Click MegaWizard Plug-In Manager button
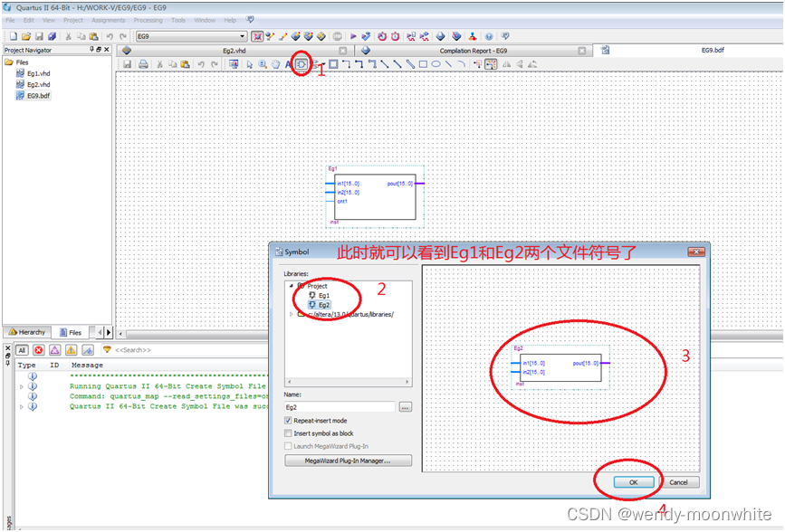 [349, 461]
